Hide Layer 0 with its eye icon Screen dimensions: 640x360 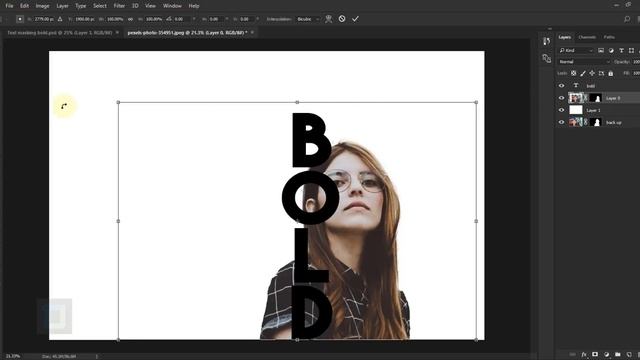[562, 98]
